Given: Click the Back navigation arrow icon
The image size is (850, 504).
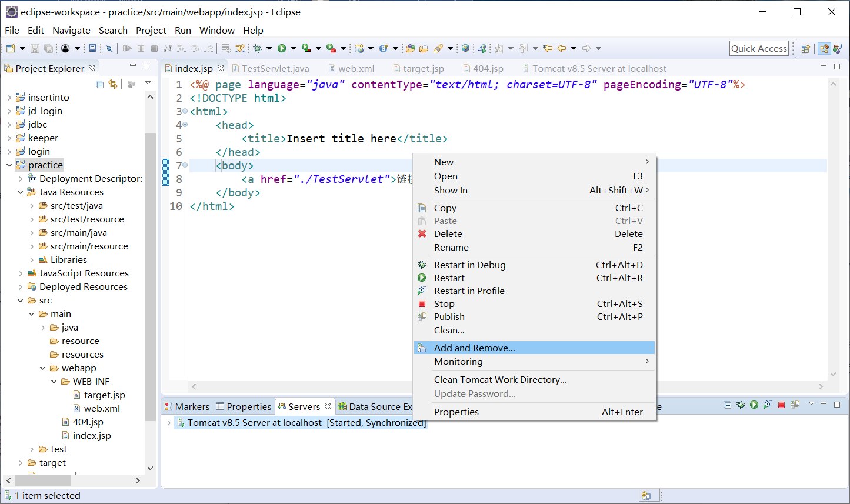Looking at the screenshot, I should point(562,48).
